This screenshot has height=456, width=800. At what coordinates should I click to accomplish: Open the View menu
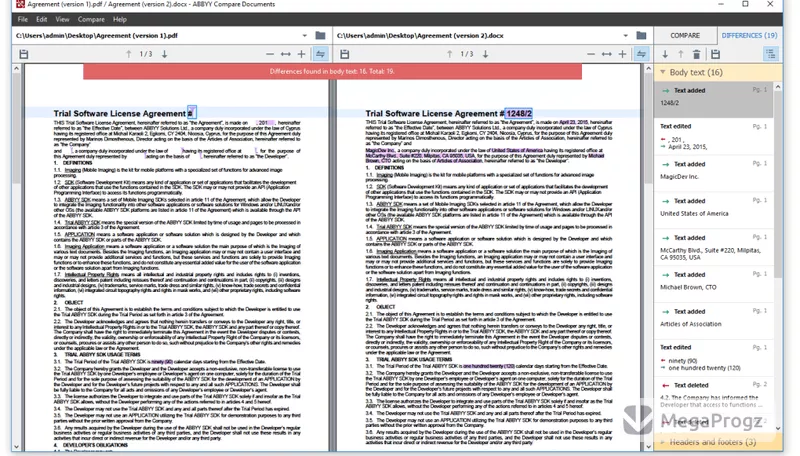coord(62,19)
